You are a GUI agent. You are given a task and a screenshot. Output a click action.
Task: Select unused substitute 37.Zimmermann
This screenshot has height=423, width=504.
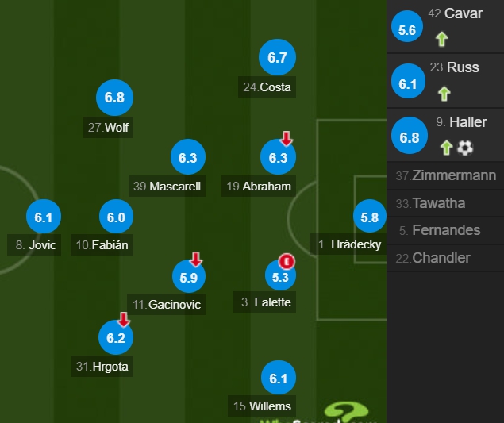[x=445, y=175]
